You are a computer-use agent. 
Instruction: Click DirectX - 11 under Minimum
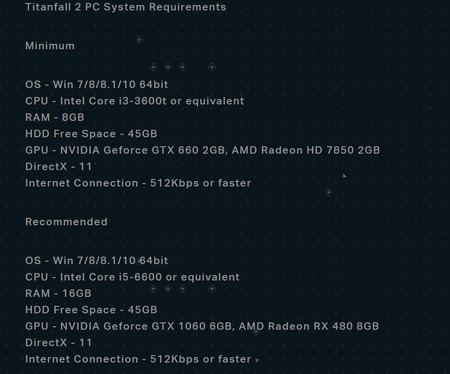(59, 166)
